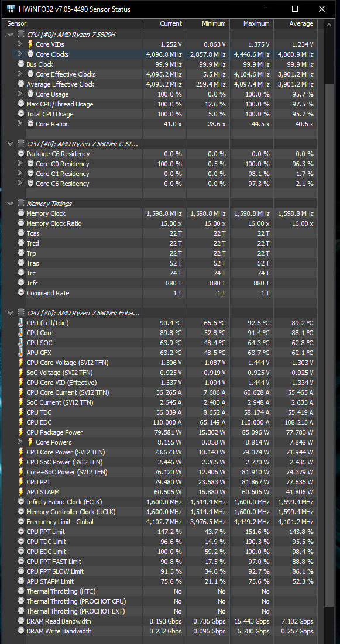Select the CPU Core Current (SVI2 TFN) row
The width and height of the screenshot is (340, 644).
point(160,392)
